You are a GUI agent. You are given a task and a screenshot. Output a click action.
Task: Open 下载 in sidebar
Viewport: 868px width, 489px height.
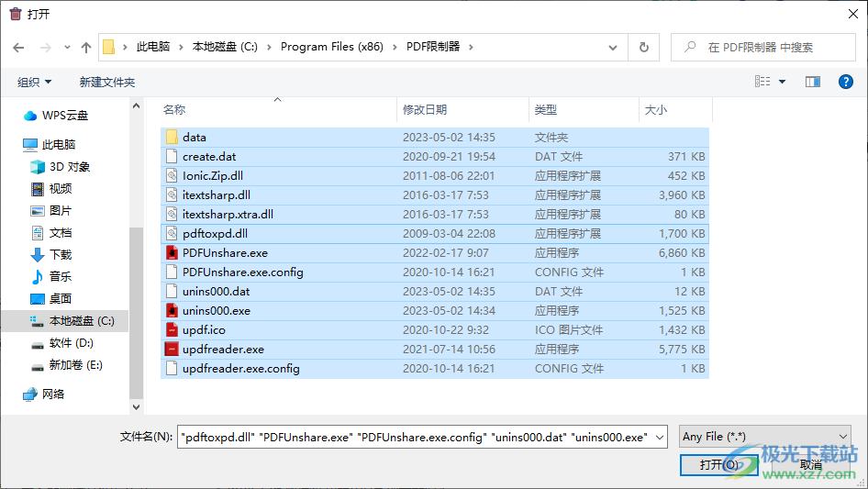point(51,255)
